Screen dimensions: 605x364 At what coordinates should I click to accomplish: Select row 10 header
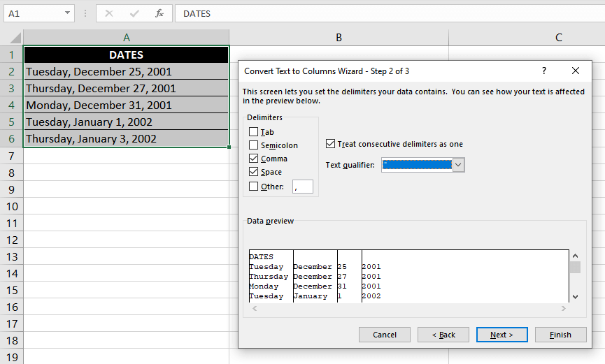point(12,206)
